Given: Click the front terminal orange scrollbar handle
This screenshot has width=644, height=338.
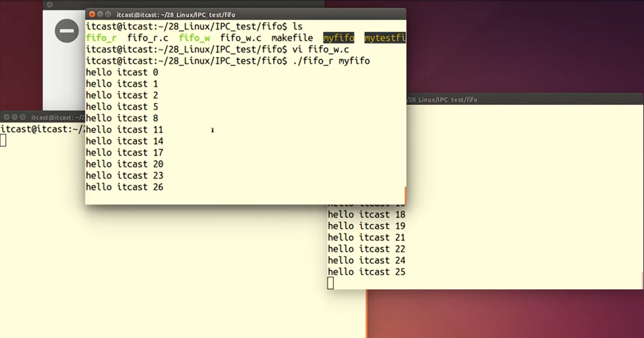Looking at the screenshot, I should pos(405,195).
